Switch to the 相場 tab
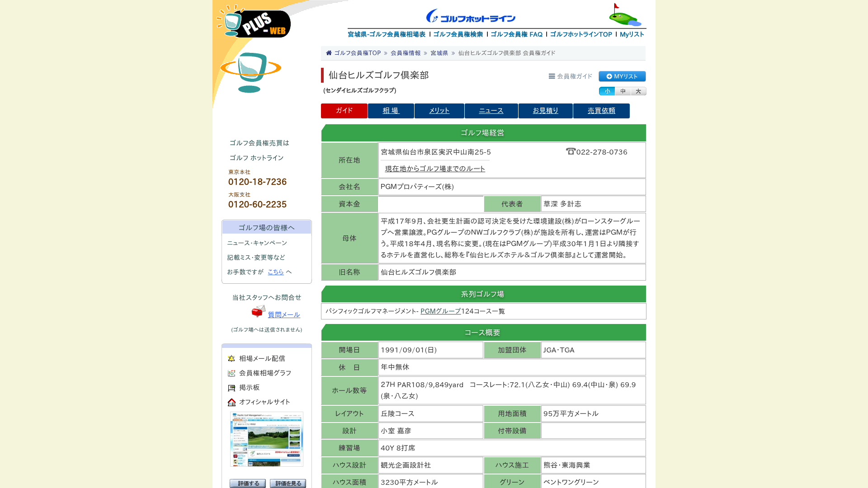This screenshot has height=488, width=868. point(391,111)
